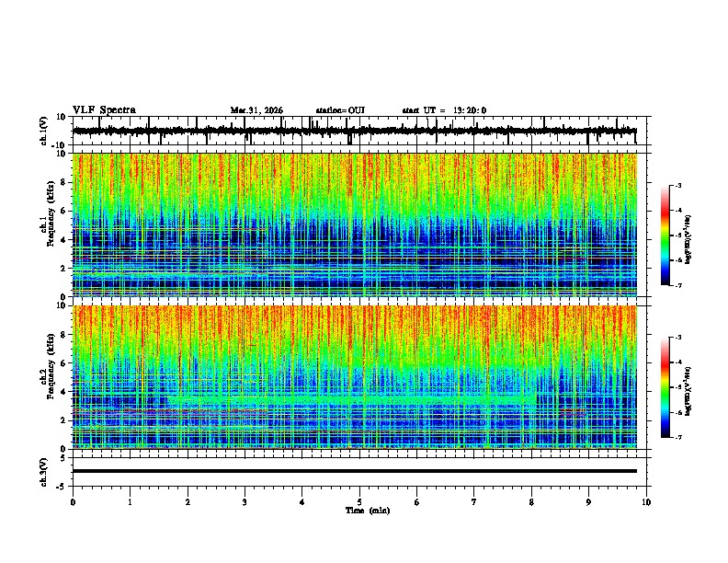Viewport: 728px width, 563px height.
Task: Click the green band near 3.5 kHz in ch.2 spectrogram
Action: (x=351, y=399)
